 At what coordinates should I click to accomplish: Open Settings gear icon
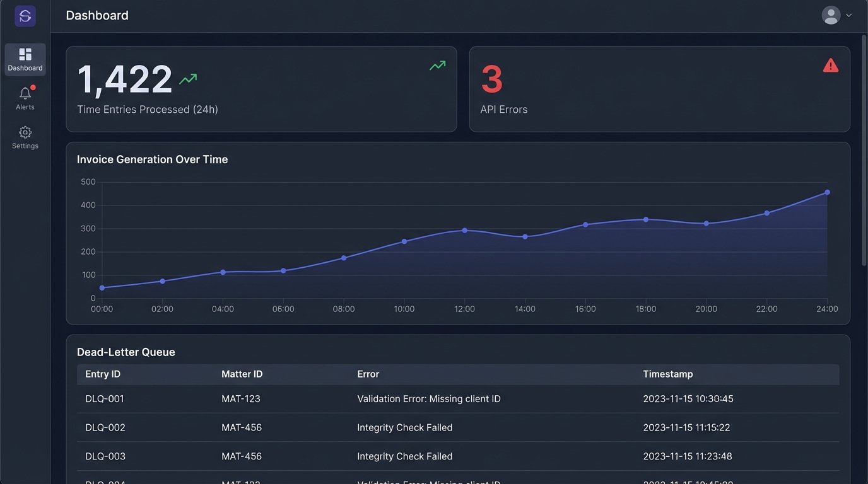25,132
